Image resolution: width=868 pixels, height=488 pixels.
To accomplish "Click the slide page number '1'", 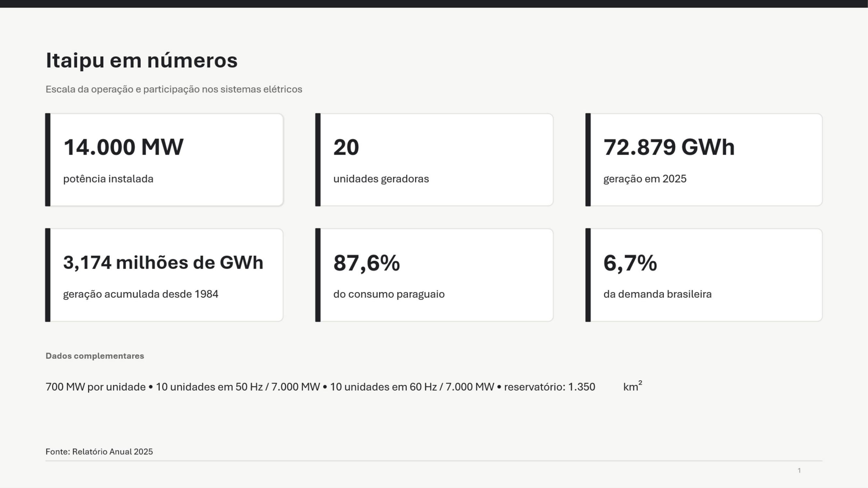I will coord(799,470).
